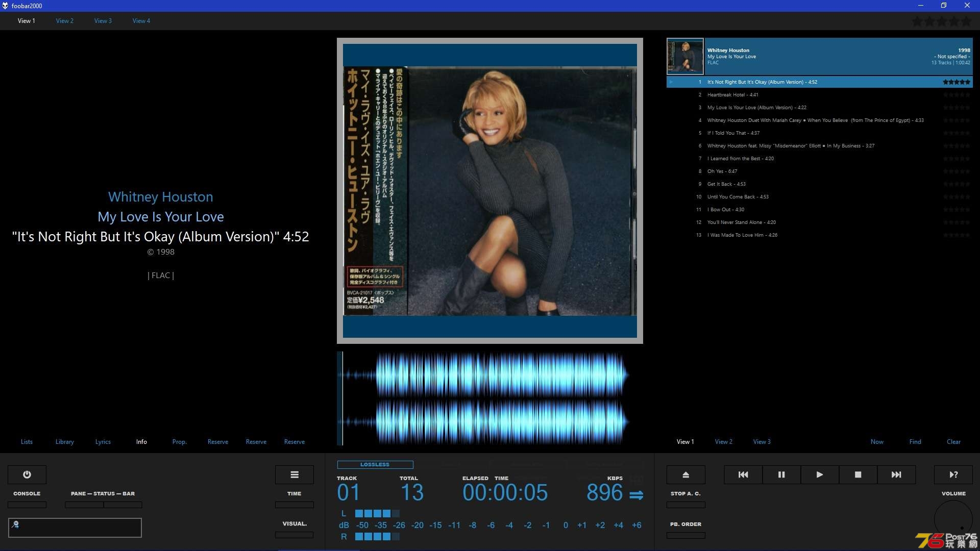Screen dimensions: 980x551
Task: Click in the search input field
Action: pos(75,528)
